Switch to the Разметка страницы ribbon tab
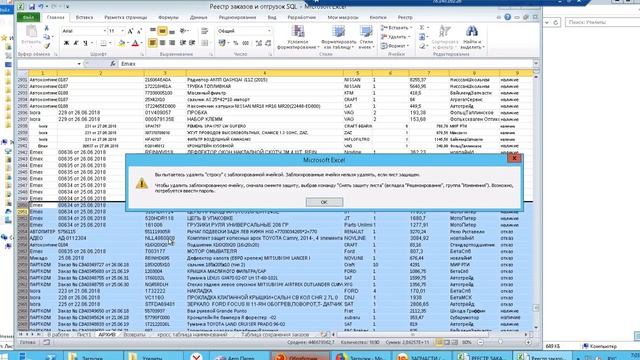 pyautogui.click(x=125, y=18)
